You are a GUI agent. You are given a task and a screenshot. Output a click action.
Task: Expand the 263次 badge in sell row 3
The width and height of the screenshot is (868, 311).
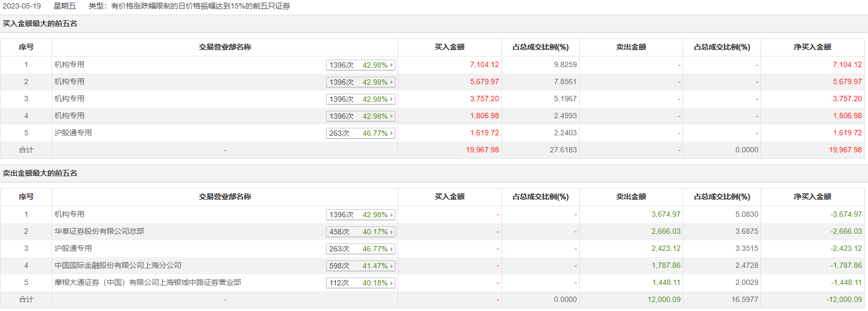(x=360, y=249)
